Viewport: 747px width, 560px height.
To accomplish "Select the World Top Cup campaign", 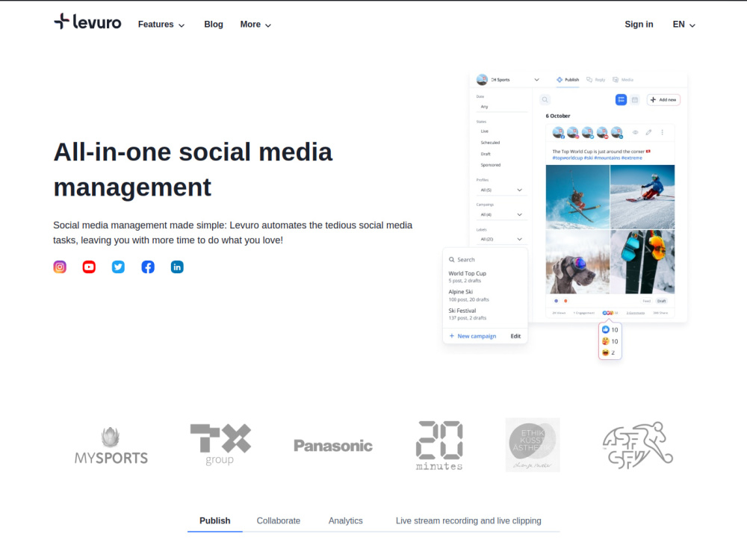I will [x=467, y=277].
